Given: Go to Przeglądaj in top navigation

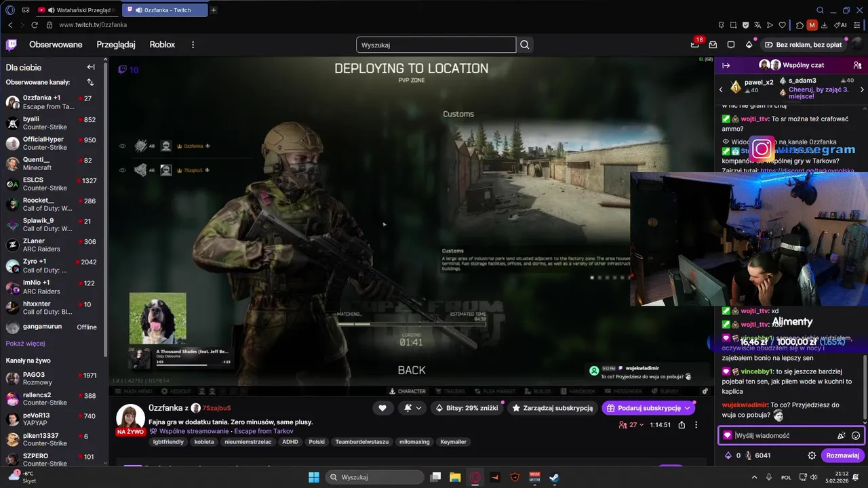Looking at the screenshot, I should [x=116, y=45].
